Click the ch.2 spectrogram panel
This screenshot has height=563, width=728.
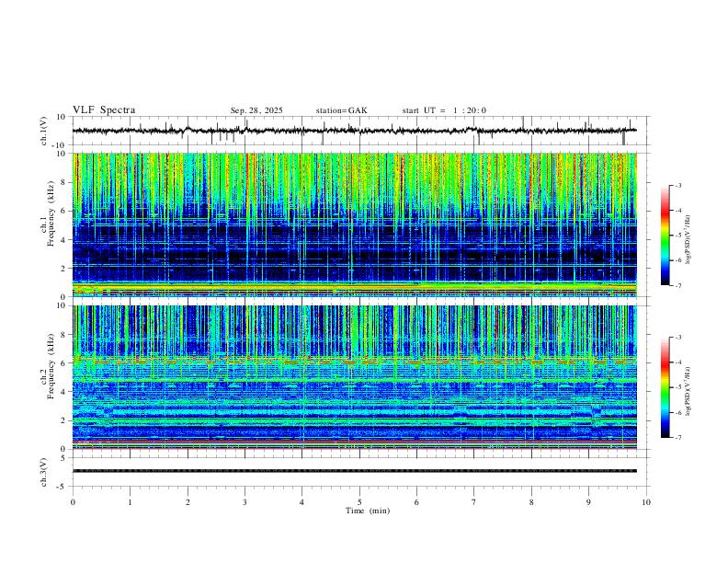click(355, 377)
